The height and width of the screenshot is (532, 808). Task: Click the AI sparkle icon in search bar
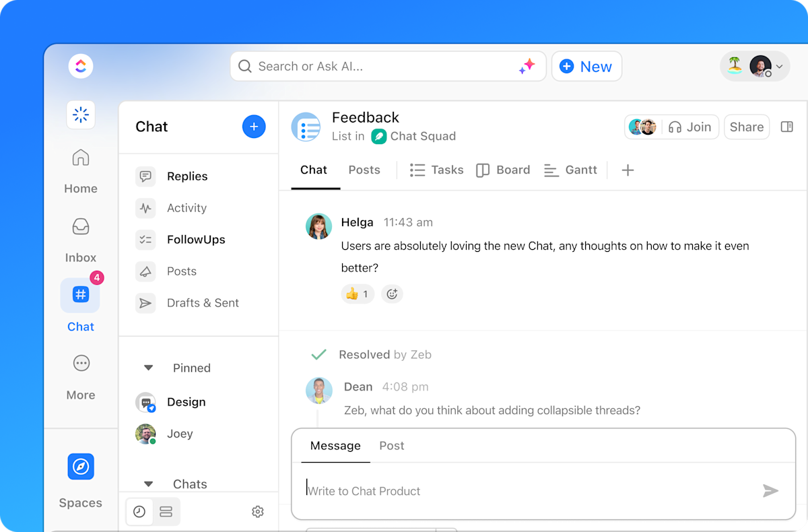(527, 66)
